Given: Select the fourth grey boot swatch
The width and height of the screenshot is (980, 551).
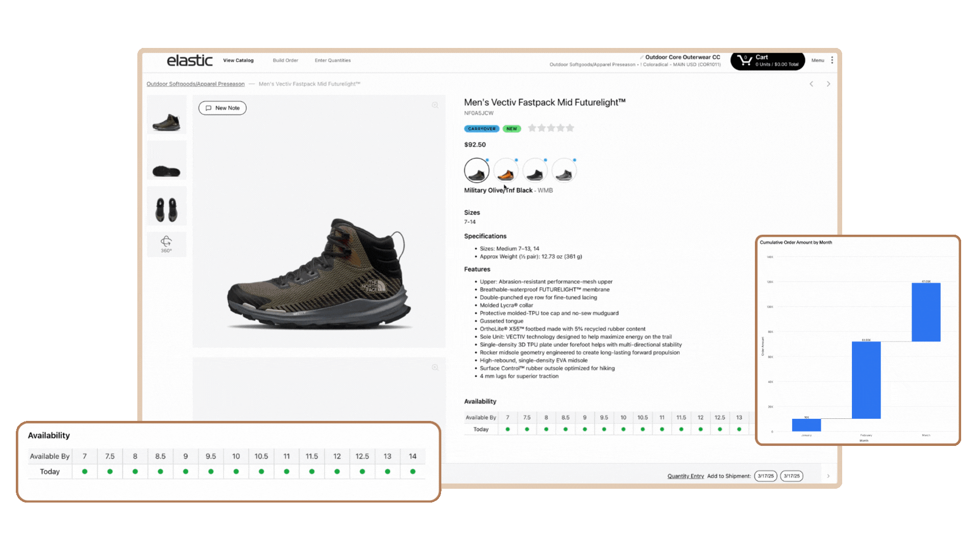Looking at the screenshot, I should [x=564, y=170].
